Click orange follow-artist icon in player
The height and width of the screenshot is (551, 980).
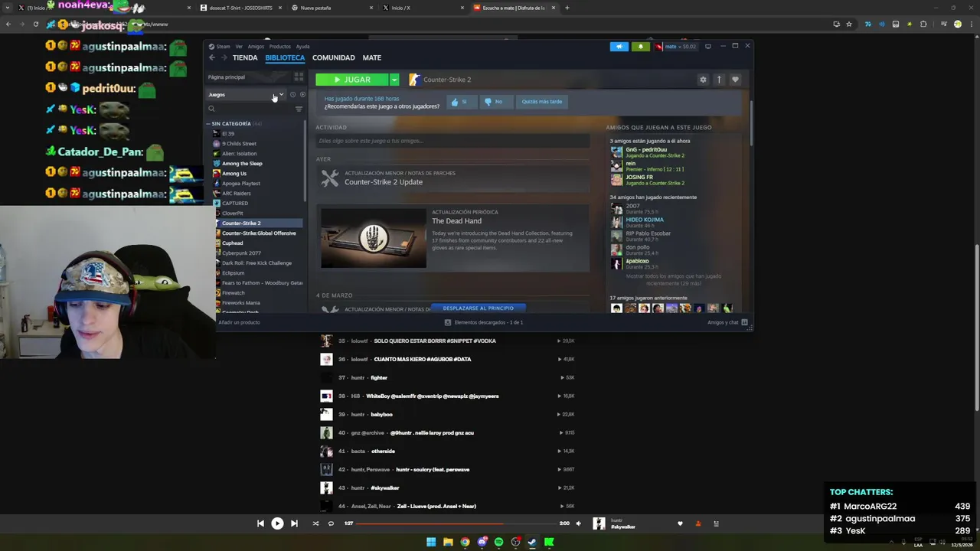[697, 523]
